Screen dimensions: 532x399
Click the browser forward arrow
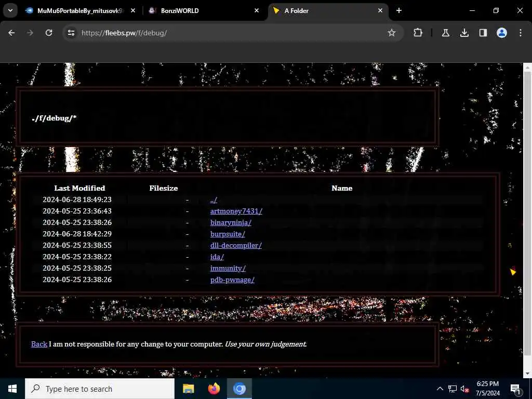(30, 33)
